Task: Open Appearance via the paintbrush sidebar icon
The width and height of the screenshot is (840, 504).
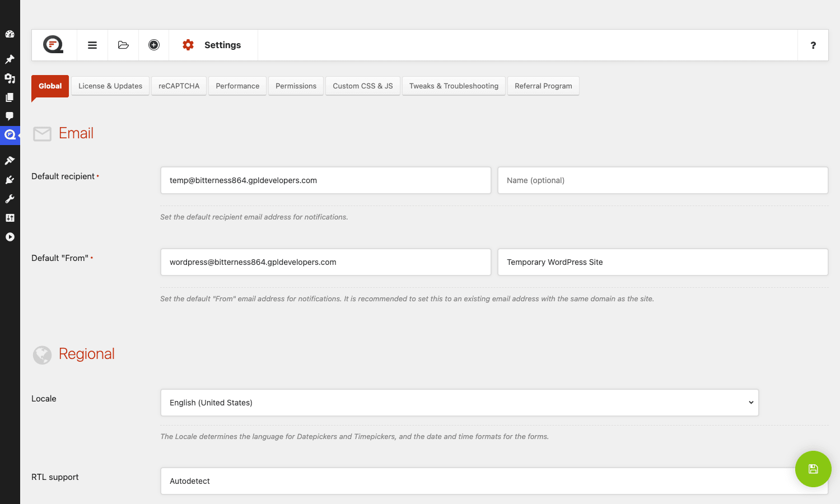Action: coord(10,161)
